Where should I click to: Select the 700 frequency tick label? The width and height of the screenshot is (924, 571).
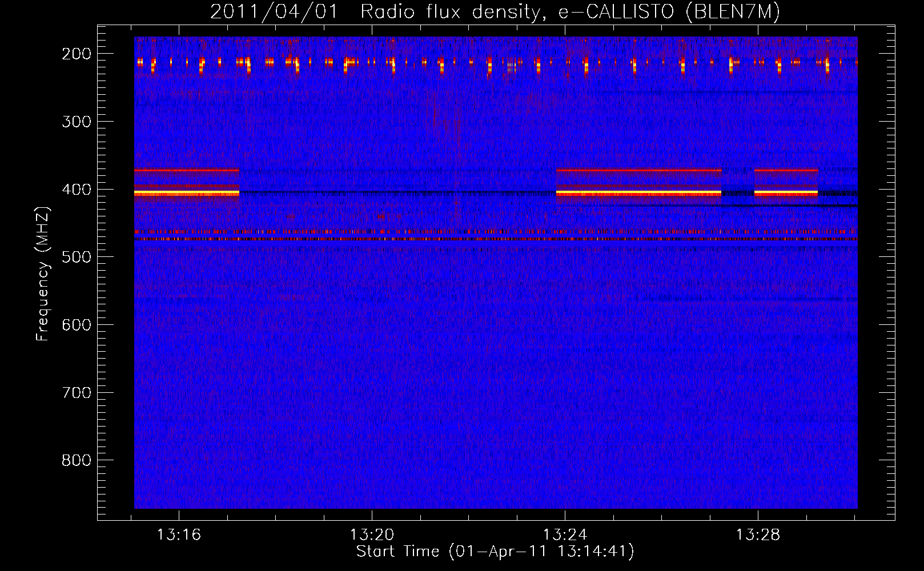point(77,393)
